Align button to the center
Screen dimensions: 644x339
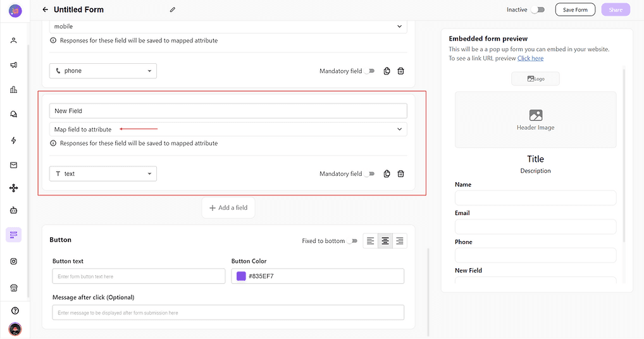click(385, 241)
